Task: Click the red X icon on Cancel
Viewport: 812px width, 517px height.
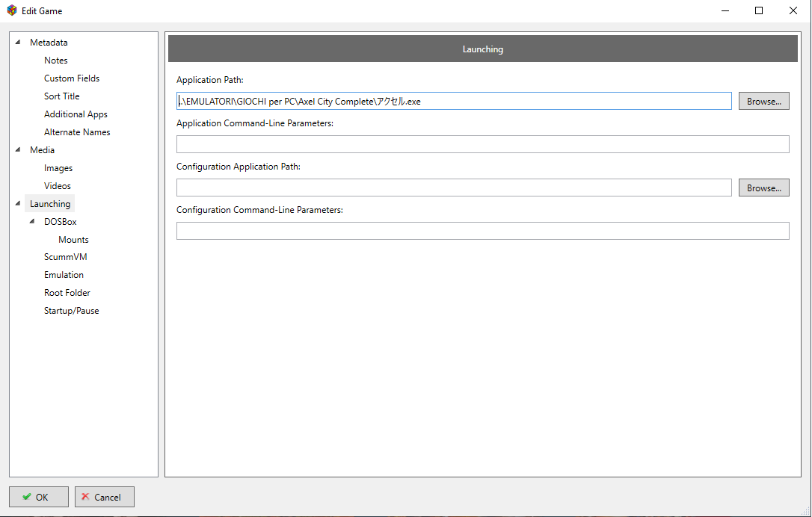Action: point(85,496)
